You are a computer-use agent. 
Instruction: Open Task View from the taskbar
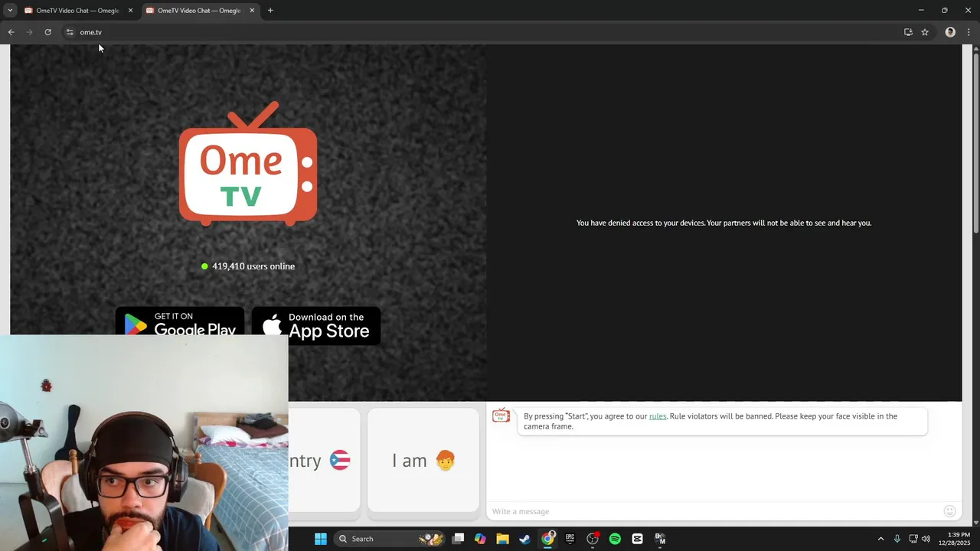(x=458, y=539)
